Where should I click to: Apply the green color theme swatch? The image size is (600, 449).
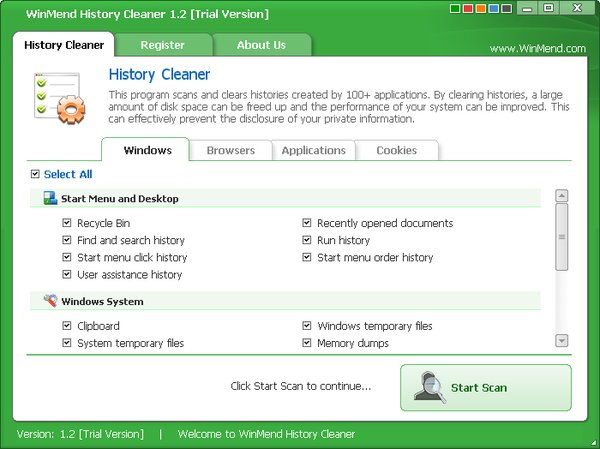pos(456,10)
